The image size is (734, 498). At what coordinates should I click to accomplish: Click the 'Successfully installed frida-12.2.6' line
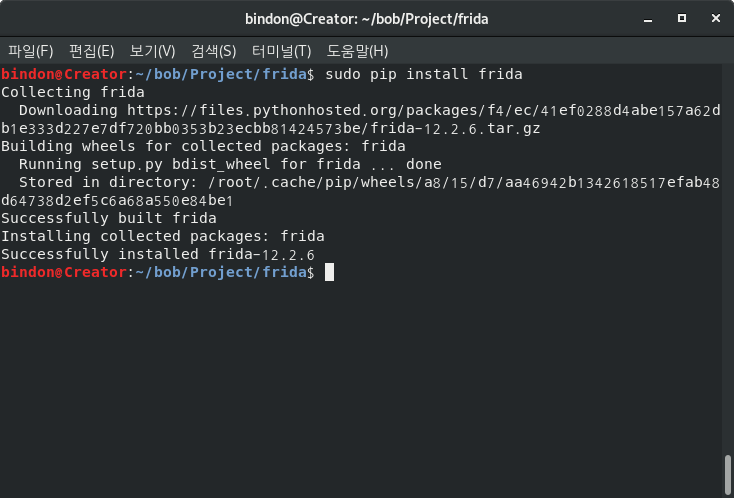tap(158, 254)
